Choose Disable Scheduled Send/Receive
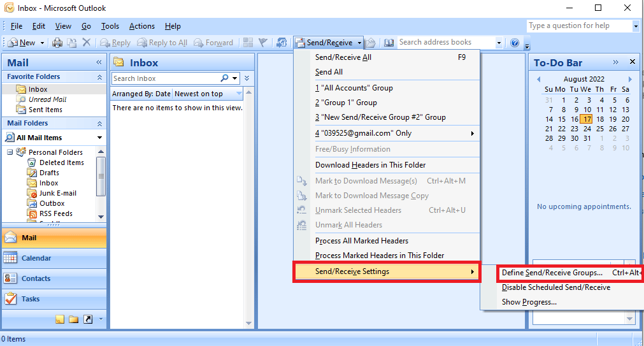644x346 pixels. (x=562, y=287)
